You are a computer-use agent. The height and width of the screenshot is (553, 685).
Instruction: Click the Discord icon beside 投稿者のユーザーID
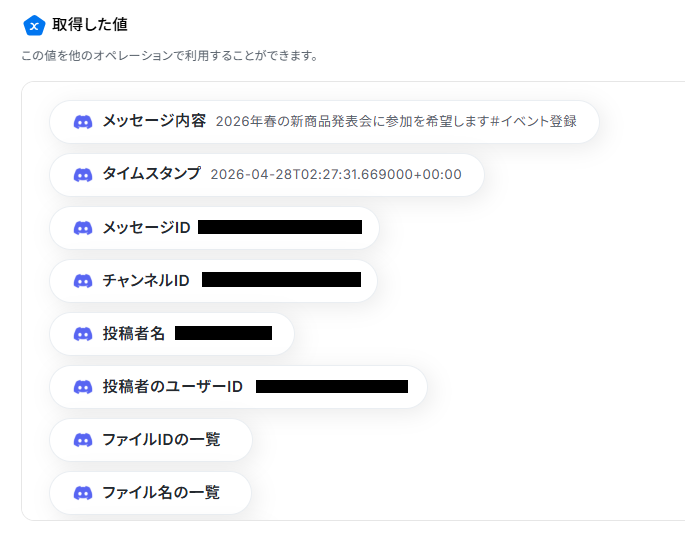(x=83, y=387)
